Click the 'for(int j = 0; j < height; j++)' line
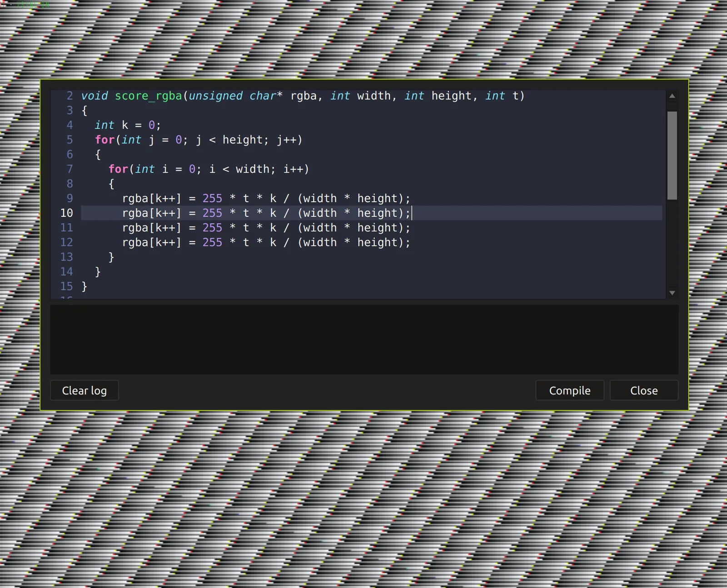This screenshot has width=727, height=588. [x=199, y=140]
